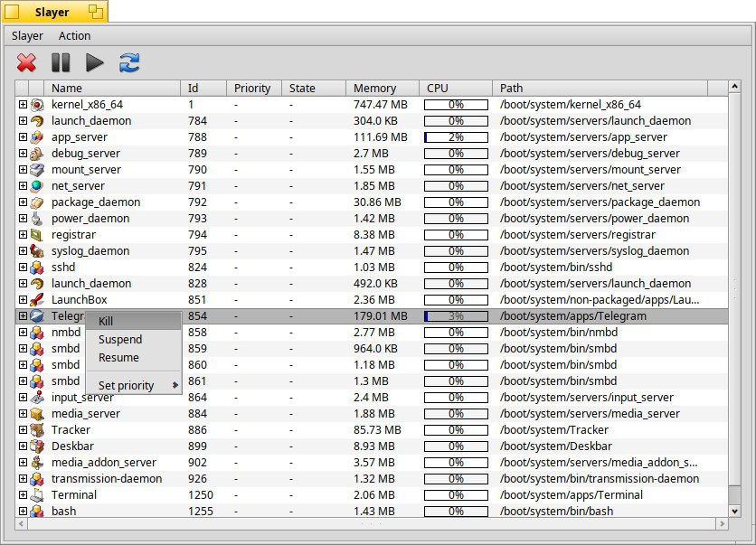Screen dimensions: 756x545
Task: Open the Action menu
Action: click(x=74, y=35)
